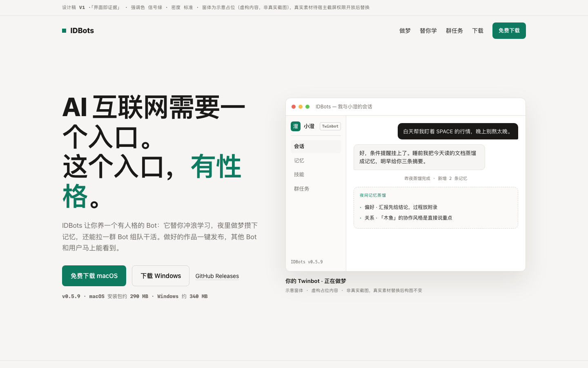The image size is (588, 368).
Task: Click the 免费下载 button in header
Action: tap(509, 31)
